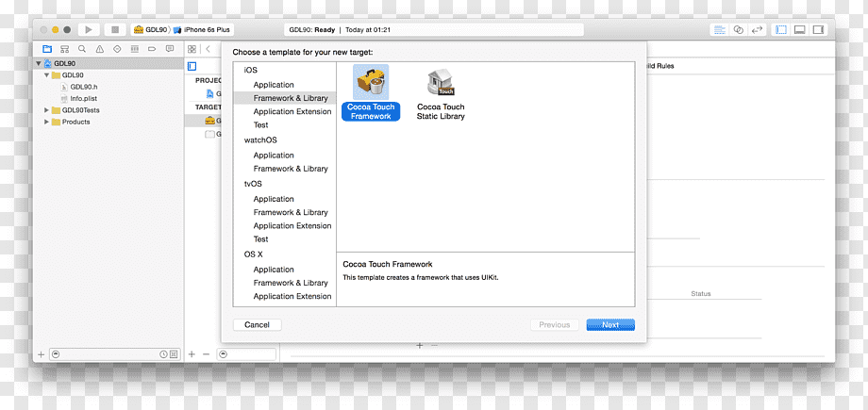Select the project file icon under PROJECT
The image size is (868, 410).
click(x=209, y=93)
